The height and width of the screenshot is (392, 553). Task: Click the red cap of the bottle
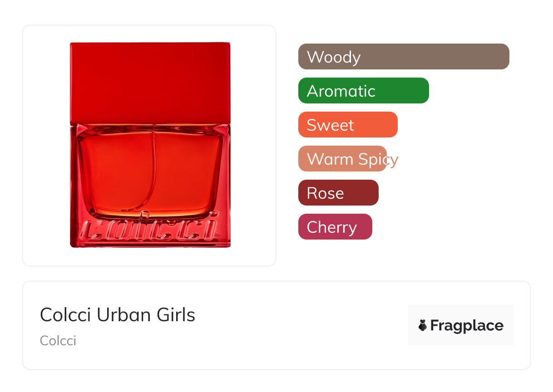tap(150, 83)
